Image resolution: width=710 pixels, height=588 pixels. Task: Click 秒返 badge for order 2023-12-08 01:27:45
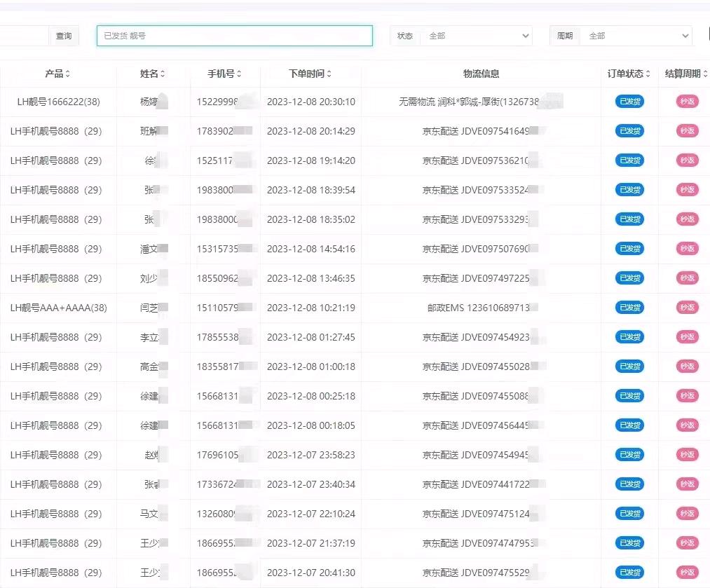coord(688,337)
